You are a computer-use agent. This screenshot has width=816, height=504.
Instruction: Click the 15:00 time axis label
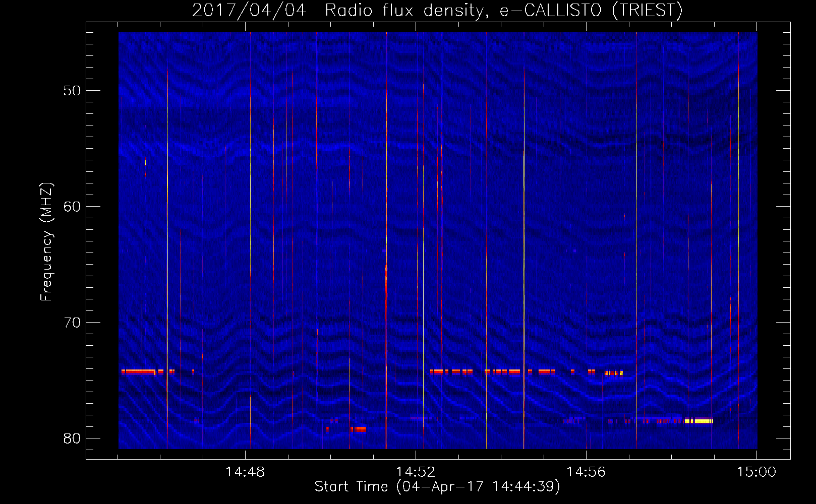[756, 472]
